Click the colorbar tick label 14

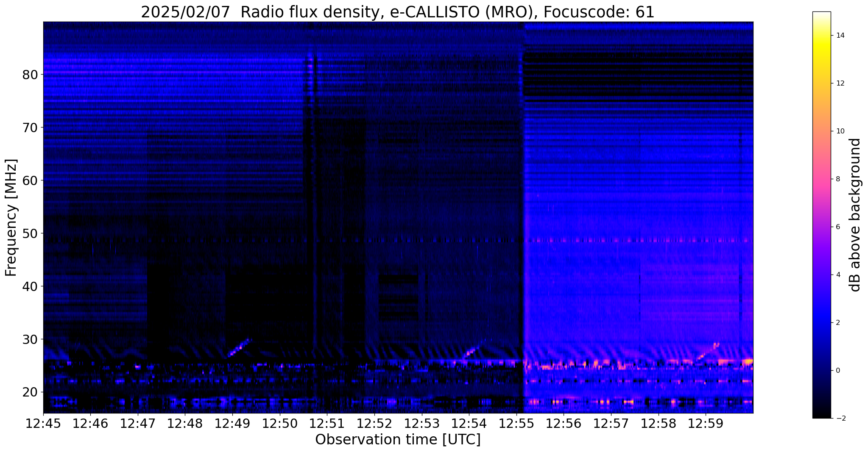click(x=840, y=36)
